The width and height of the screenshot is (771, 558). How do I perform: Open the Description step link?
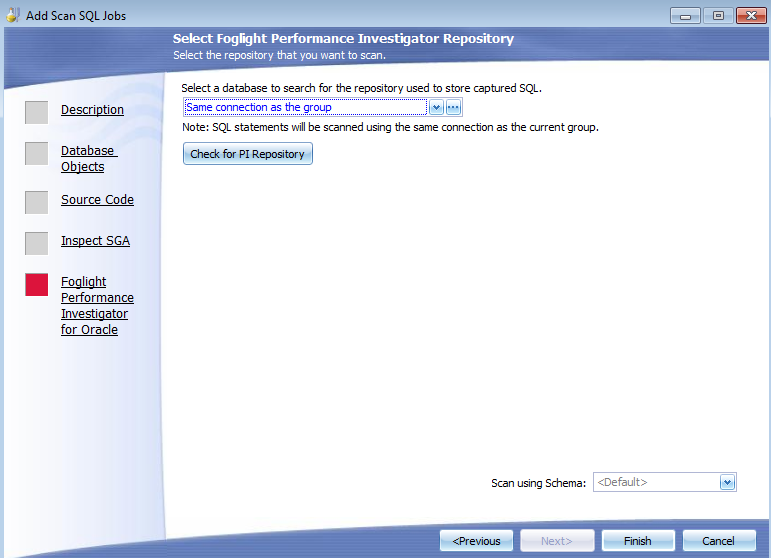[92, 110]
